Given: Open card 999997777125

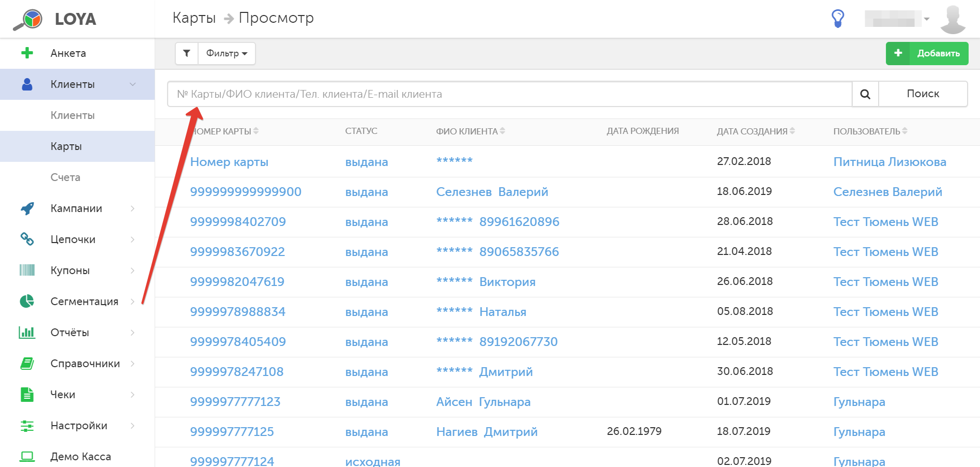Looking at the screenshot, I should [232, 432].
